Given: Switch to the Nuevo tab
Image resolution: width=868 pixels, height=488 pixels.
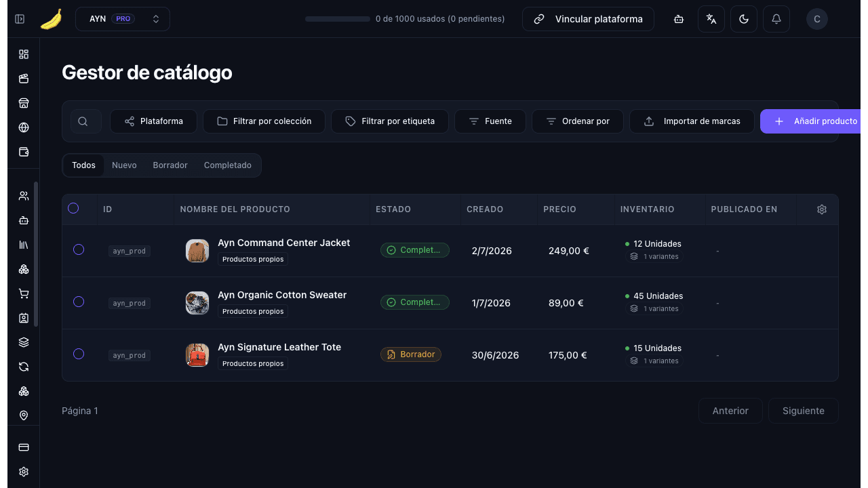Looking at the screenshot, I should [x=124, y=165].
